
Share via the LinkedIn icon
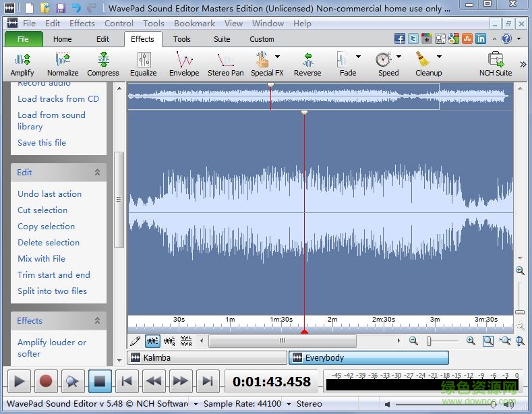pos(481,38)
